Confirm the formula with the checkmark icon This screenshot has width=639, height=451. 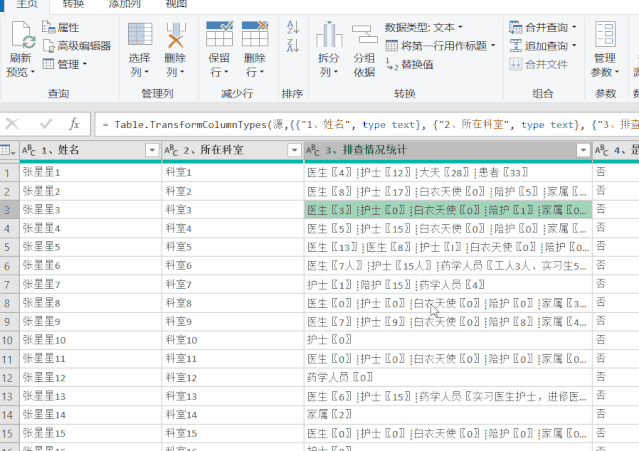coord(46,123)
